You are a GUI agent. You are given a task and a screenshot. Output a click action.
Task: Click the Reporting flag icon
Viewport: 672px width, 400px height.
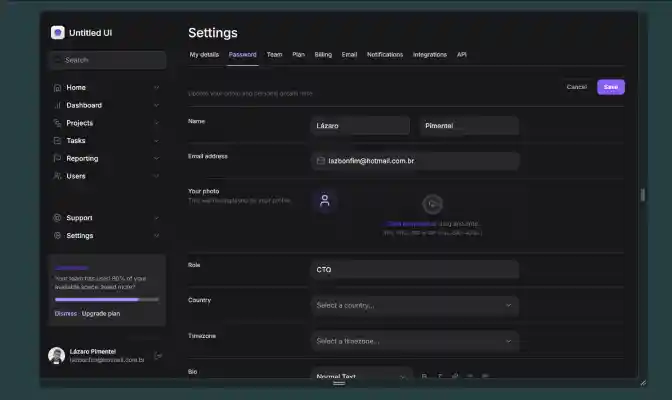(57, 159)
